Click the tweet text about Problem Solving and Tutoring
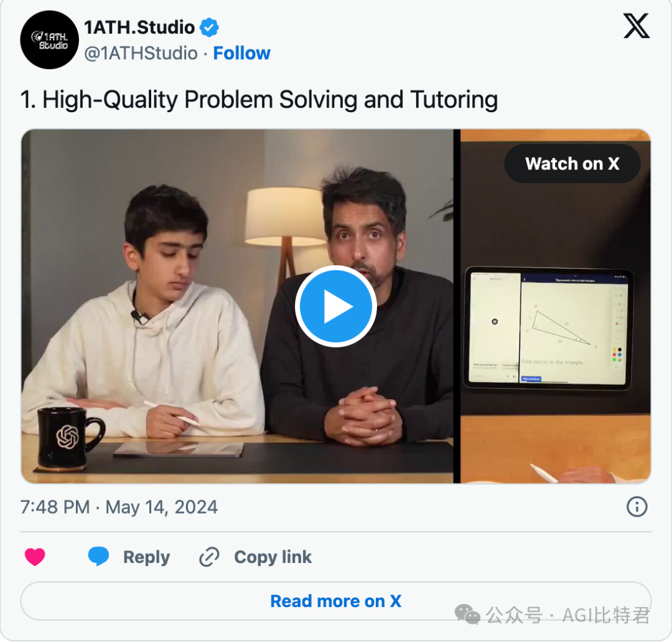The width and height of the screenshot is (672, 642). point(259,100)
